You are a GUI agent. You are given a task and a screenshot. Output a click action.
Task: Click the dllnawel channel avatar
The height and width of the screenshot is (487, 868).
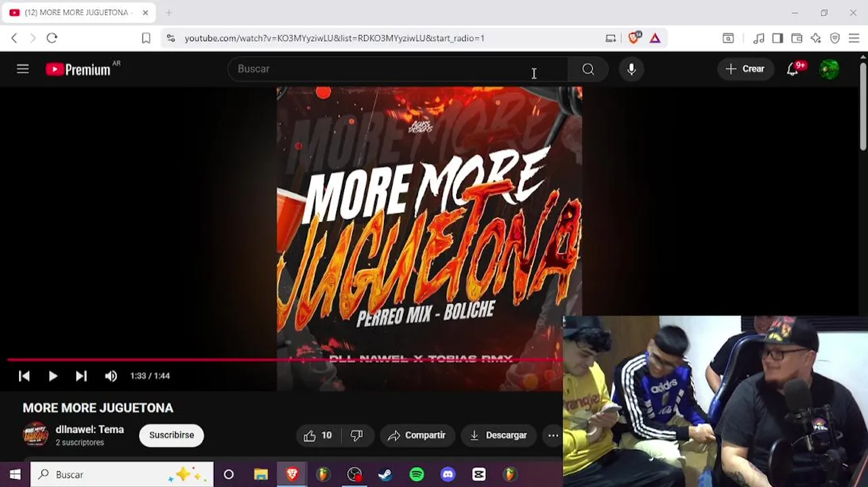[35, 435]
